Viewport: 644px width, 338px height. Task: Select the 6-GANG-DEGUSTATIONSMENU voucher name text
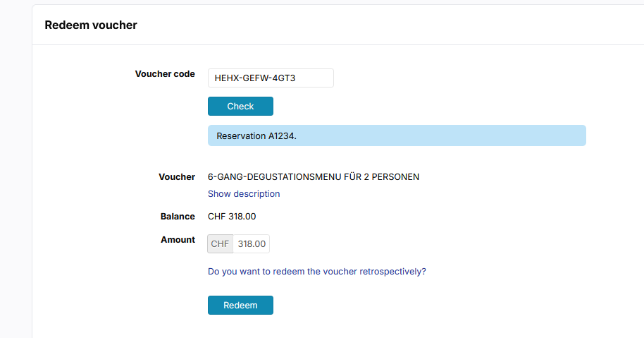point(314,177)
